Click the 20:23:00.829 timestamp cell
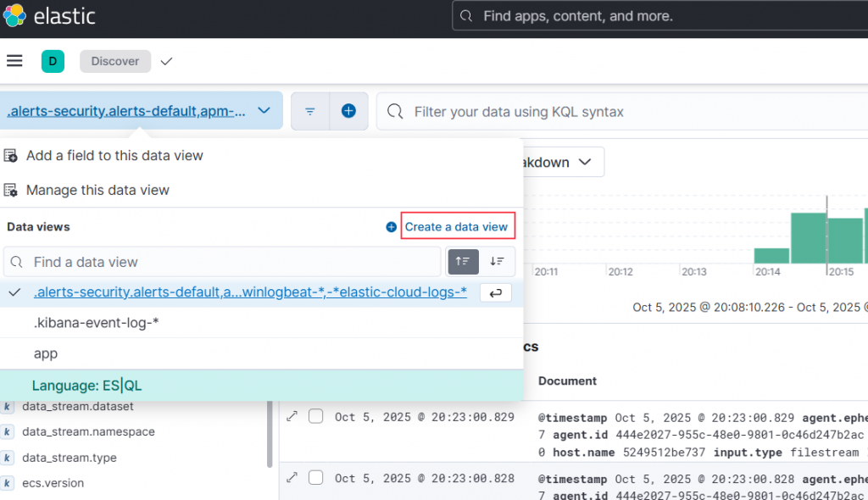The height and width of the screenshot is (500, 868). click(425, 417)
